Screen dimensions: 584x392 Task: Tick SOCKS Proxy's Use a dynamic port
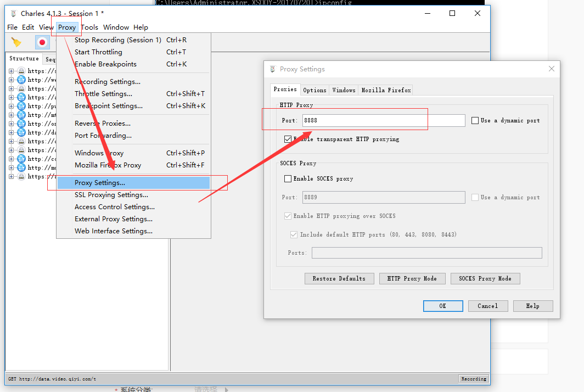[475, 197]
